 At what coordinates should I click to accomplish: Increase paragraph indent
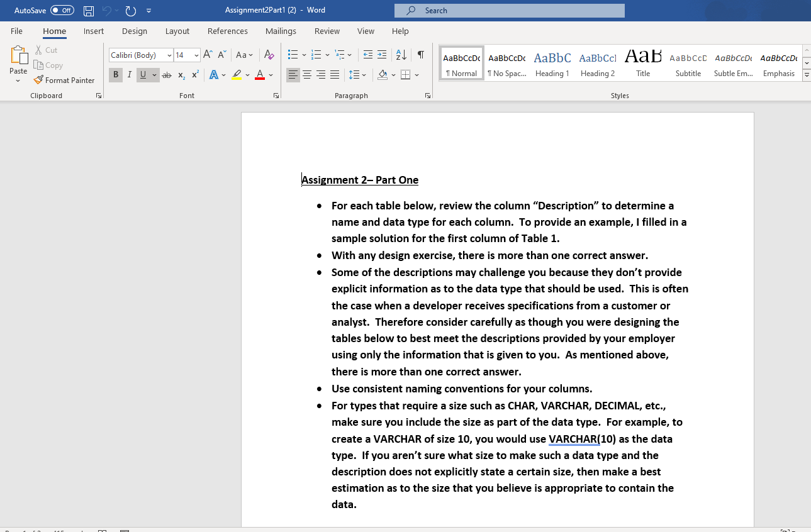coord(382,55)
